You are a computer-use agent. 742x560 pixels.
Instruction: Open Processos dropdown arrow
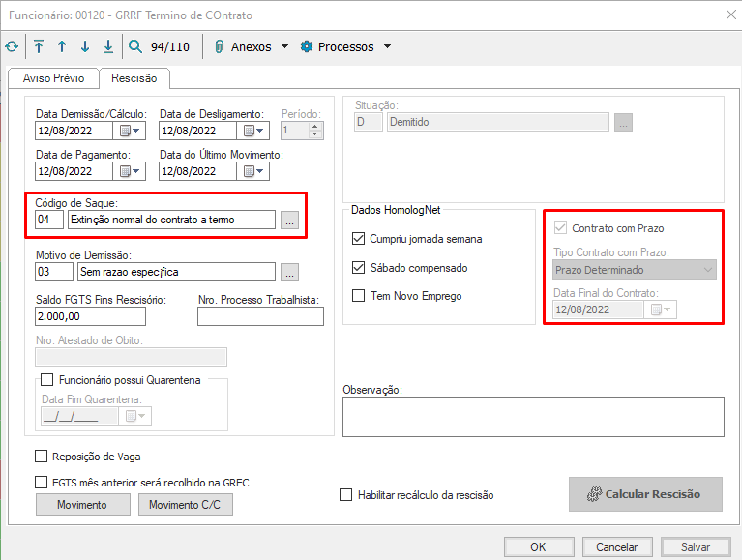388,46
